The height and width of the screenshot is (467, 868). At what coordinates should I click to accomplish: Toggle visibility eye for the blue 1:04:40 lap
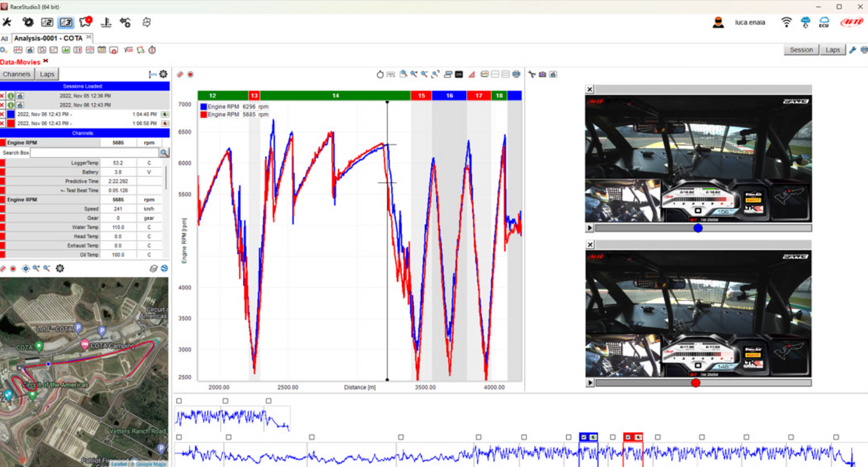[165, 114]
